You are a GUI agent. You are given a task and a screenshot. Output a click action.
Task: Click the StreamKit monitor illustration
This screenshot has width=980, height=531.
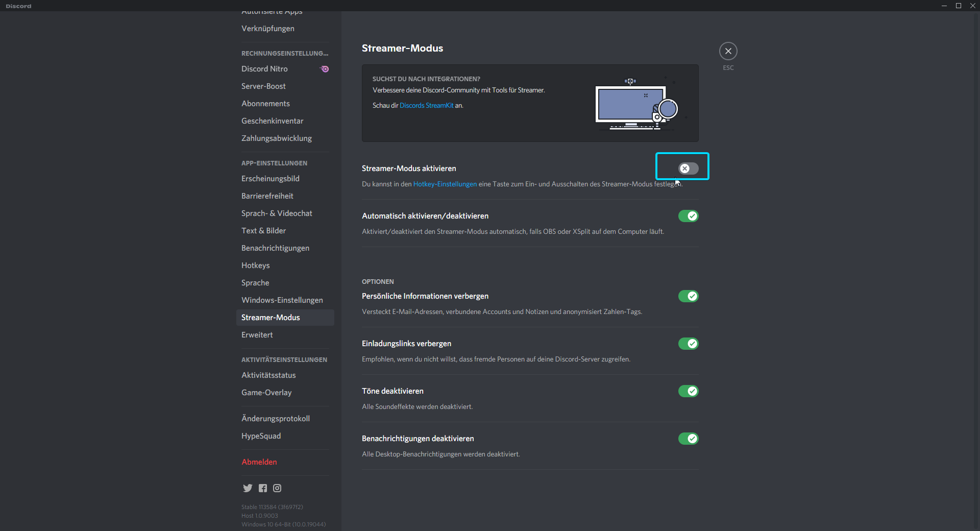(x=636, y=105)
